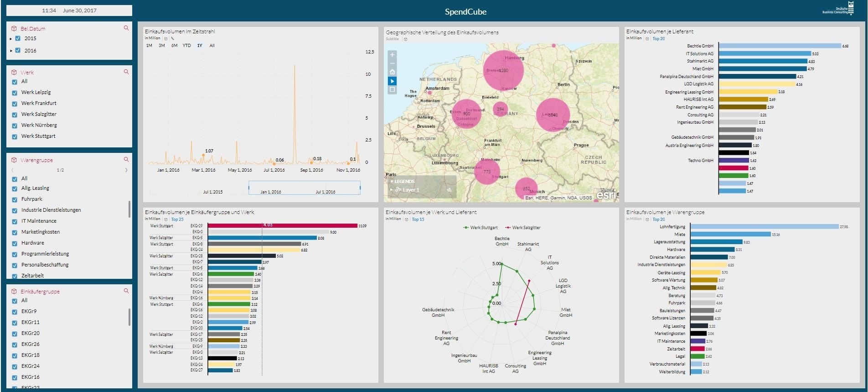Viewport: 868px width, 392px height.
Task: Click the Layer 1 settings icon in legend
Action: pos(449,190)
